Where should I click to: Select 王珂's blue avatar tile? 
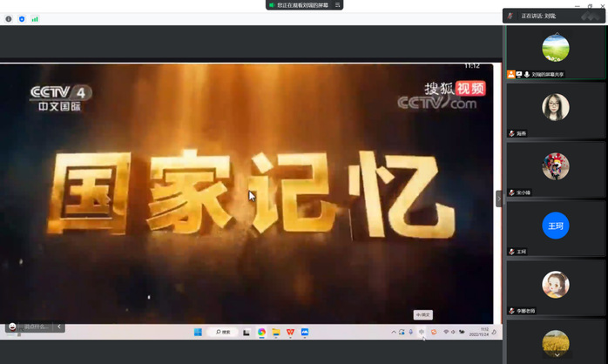[x=555, y=226]
